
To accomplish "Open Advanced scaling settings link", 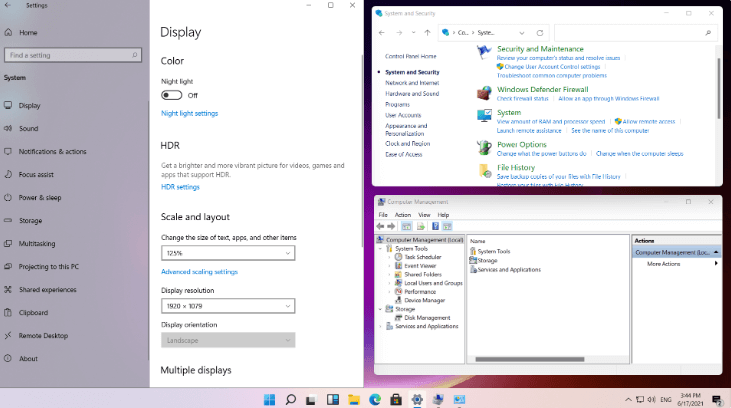I will pos(199,272).
